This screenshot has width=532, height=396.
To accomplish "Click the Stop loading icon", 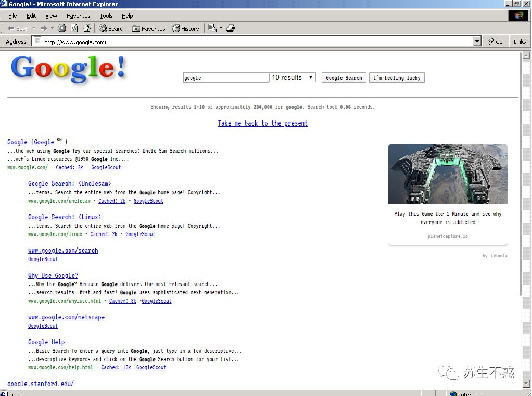I will [x=62, y=29].
